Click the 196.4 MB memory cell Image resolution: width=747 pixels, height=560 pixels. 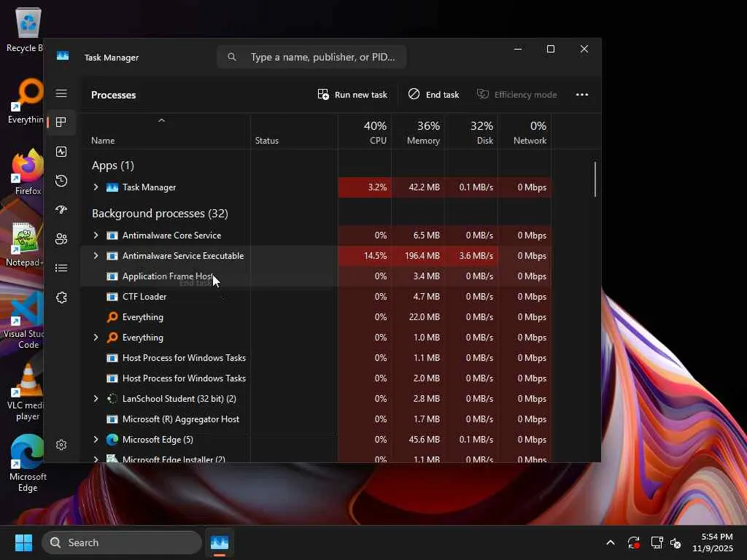coord(419,256)
